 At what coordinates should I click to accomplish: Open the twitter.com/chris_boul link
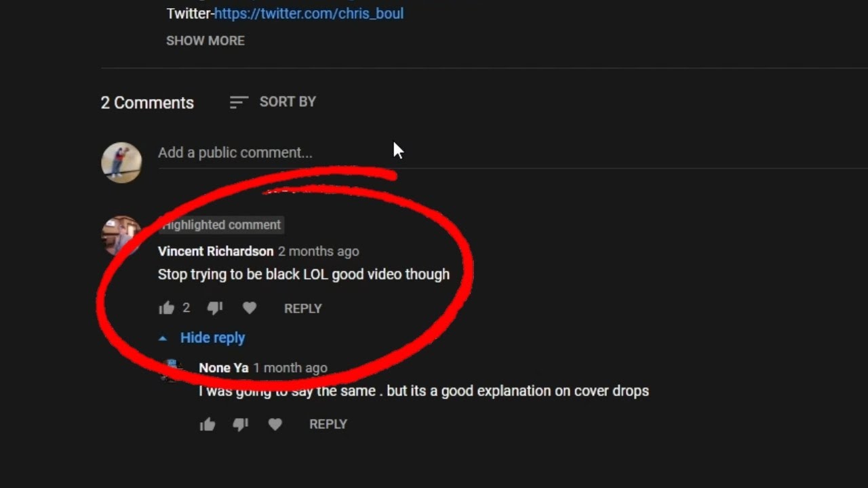tap(309, 13)
